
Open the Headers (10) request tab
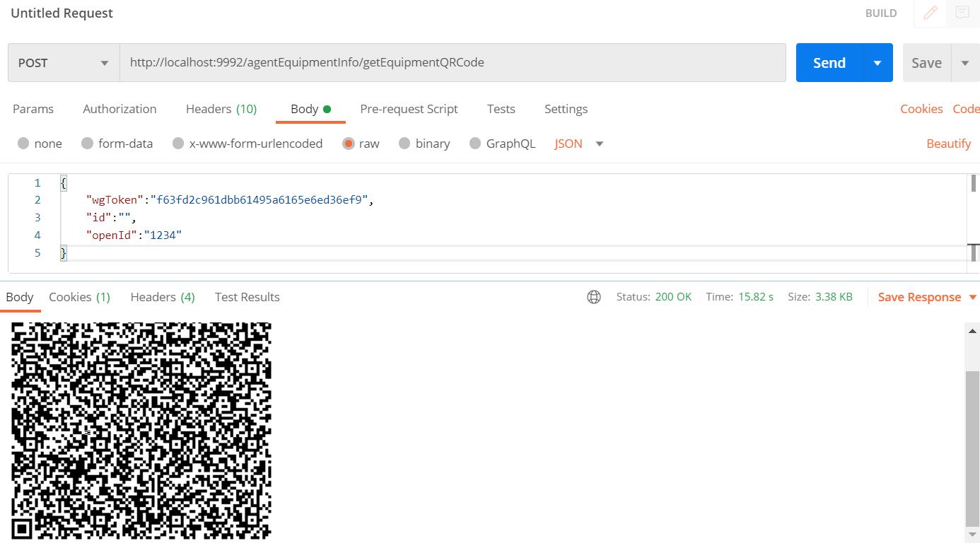click(221, 109)
